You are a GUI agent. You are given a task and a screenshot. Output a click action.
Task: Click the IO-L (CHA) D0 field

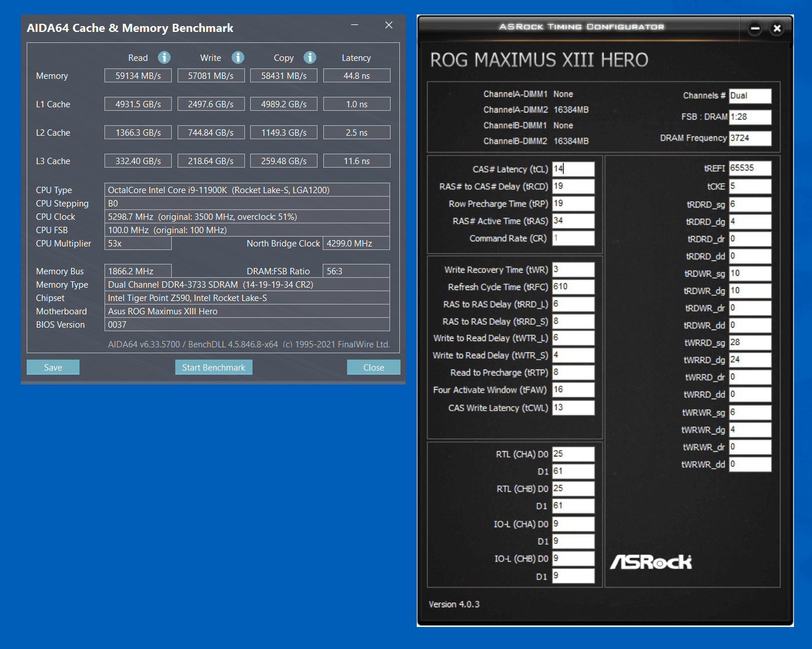(573, 524)
